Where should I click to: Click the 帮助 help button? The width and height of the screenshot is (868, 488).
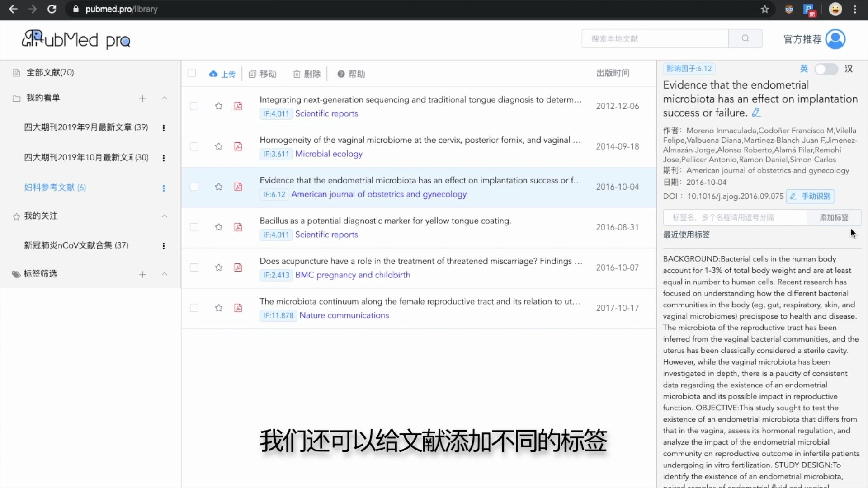point(351,74)
